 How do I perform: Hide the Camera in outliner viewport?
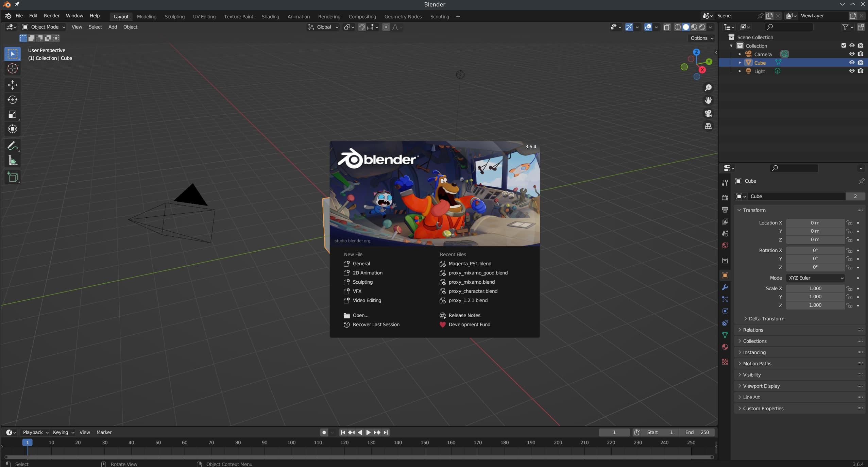[x=852, y=54]
